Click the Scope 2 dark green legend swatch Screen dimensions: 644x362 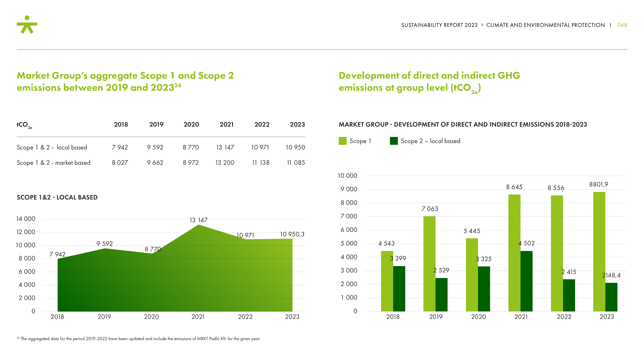tap(394, 141)
